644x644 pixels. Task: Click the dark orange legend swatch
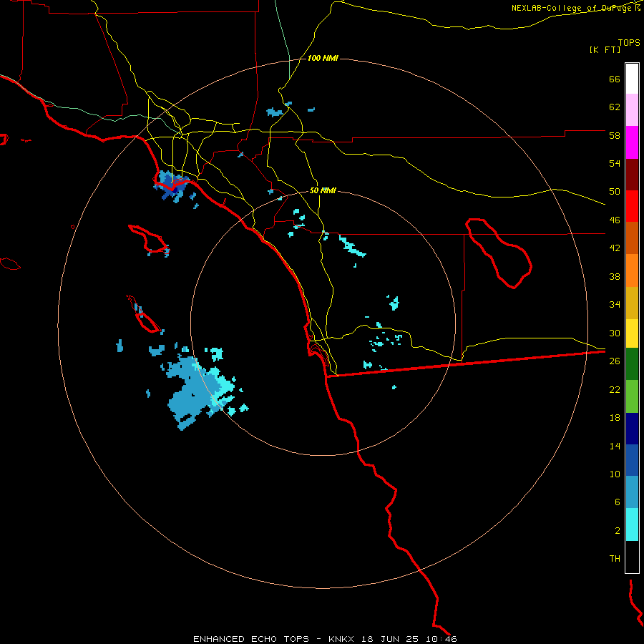coord(632,238)
